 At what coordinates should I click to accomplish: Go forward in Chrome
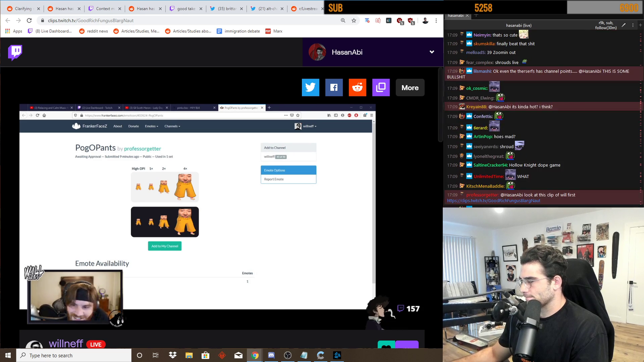tap(18, 21)
